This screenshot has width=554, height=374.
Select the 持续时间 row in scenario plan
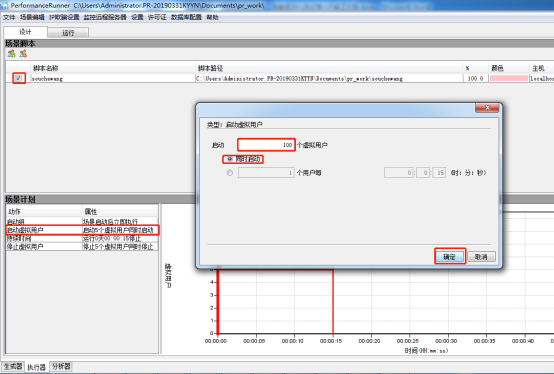click(x=82, y=238)
